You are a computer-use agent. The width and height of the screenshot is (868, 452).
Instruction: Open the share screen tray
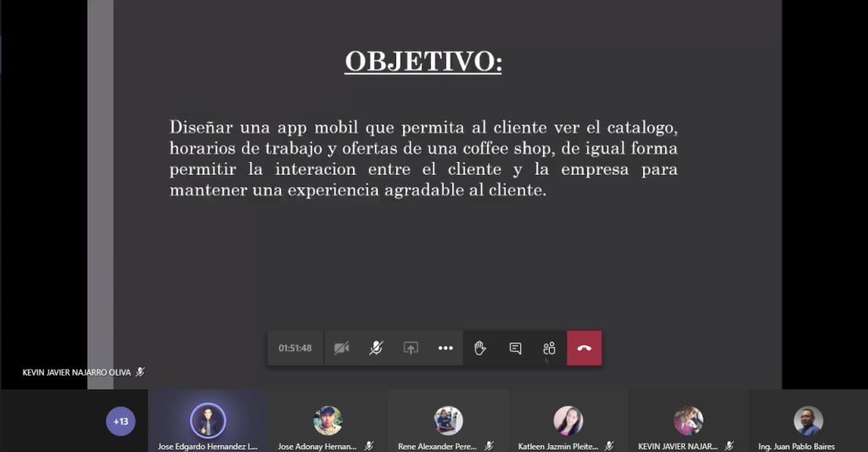coord(411,349)
